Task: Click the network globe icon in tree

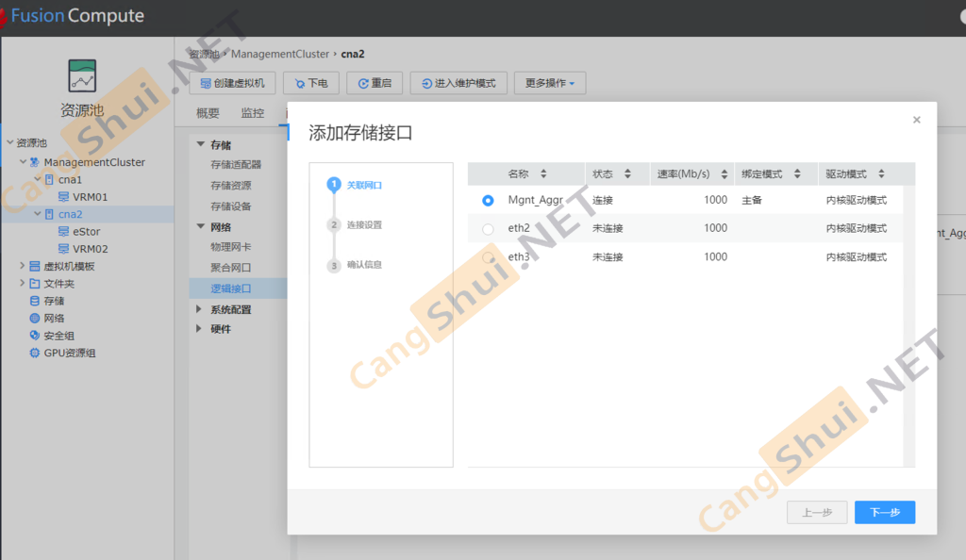Action: point(35,318)
